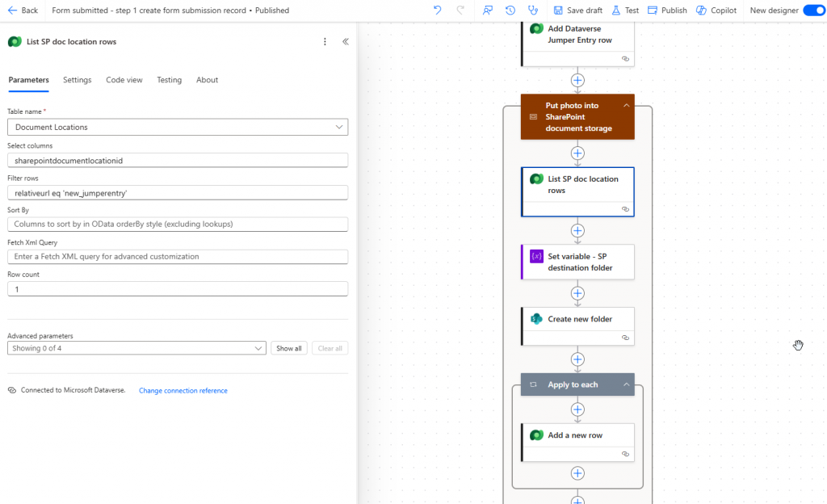Collapse the Put photo into SharePoint scope
The height and width of the screenshot is (504, 827).
(x=626, y=106)
